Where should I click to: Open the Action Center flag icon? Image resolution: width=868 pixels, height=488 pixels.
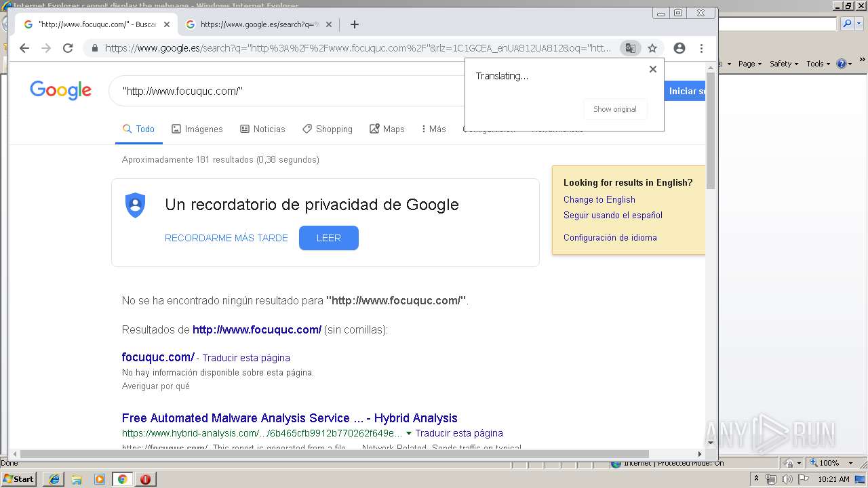[803, 479]
